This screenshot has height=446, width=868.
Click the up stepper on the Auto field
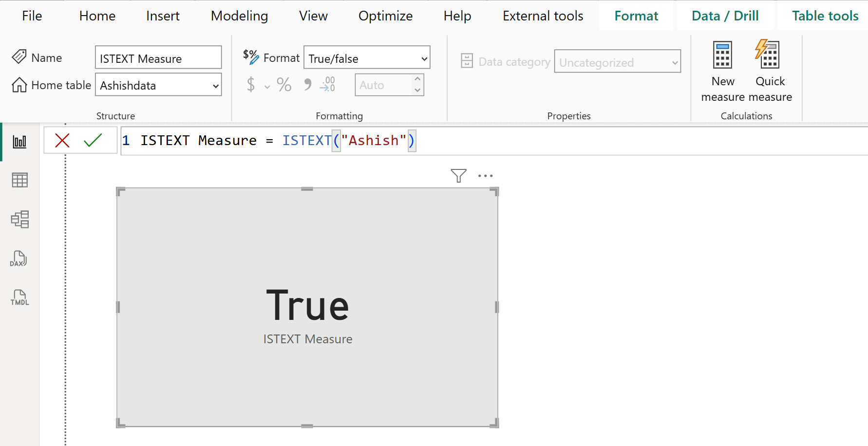pos(417,79)
